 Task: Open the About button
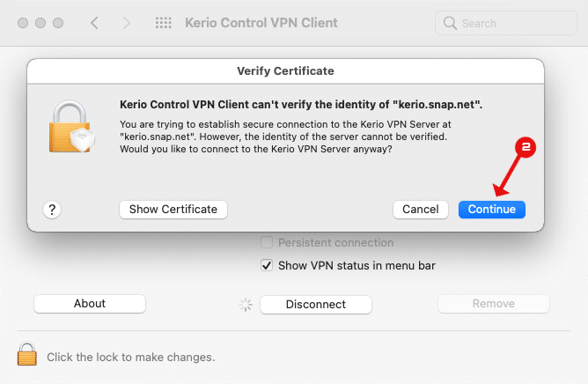pos(90,303)
